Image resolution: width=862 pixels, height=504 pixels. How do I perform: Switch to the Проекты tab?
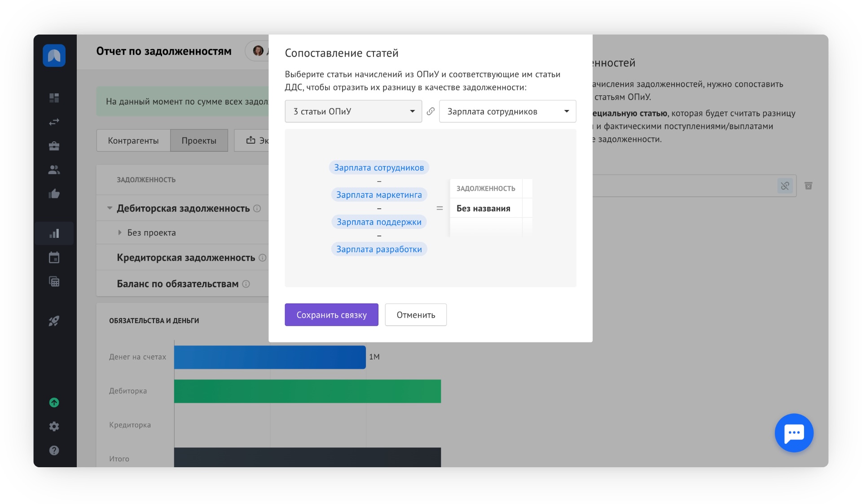point(199,140)
